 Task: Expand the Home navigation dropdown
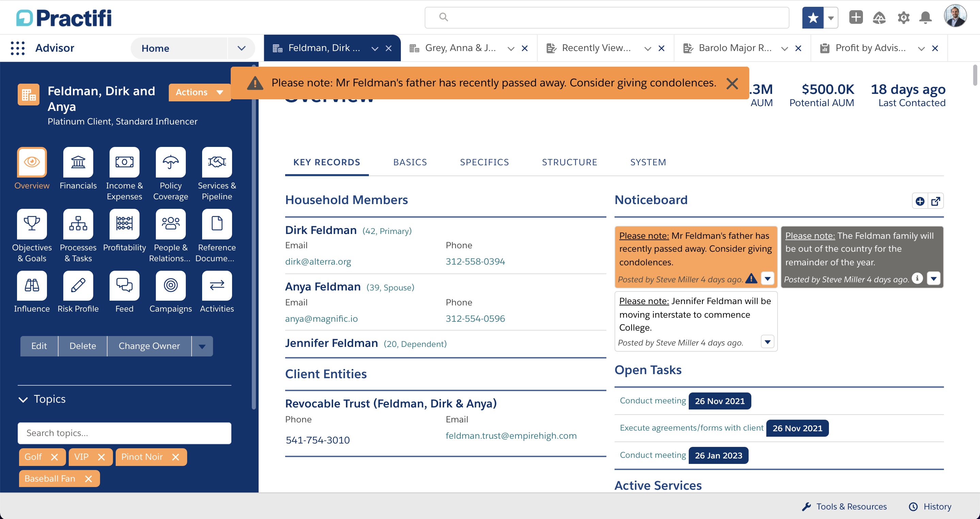241,48
